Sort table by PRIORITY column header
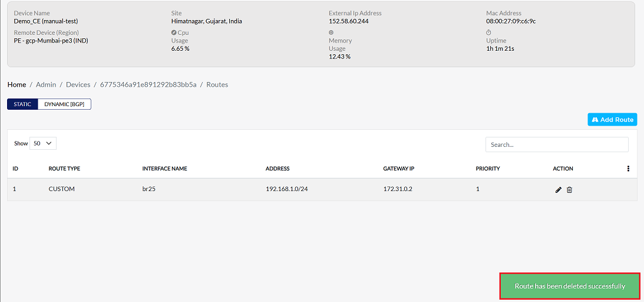The image size is (644, 302). 488,169
